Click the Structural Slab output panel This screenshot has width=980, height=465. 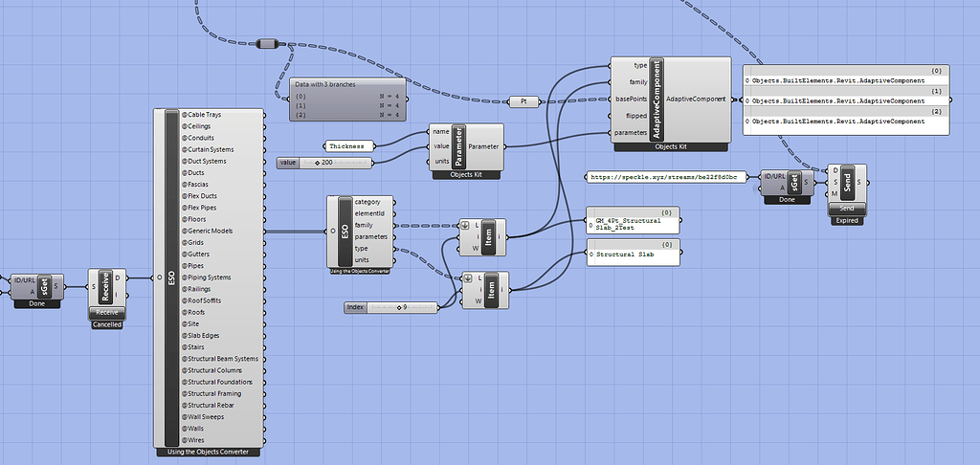click(633, 253)
